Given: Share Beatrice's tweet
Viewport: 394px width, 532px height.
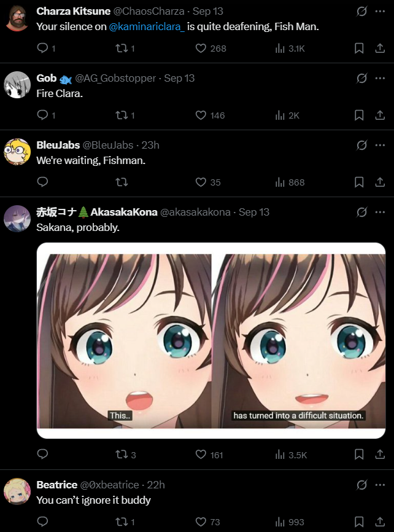Looking at the screenshot, I should [x=380, y=522].
